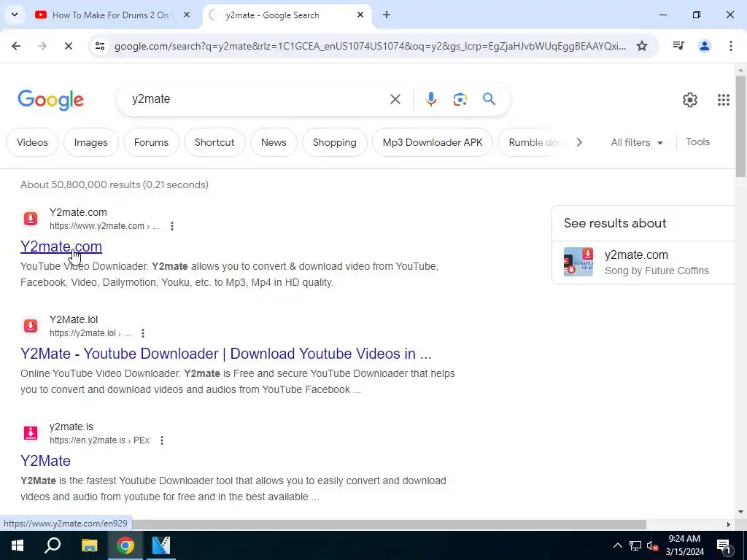This screenshot has height=560, width=747.
Task: Open Google quick settings gear
Action: 690,99
